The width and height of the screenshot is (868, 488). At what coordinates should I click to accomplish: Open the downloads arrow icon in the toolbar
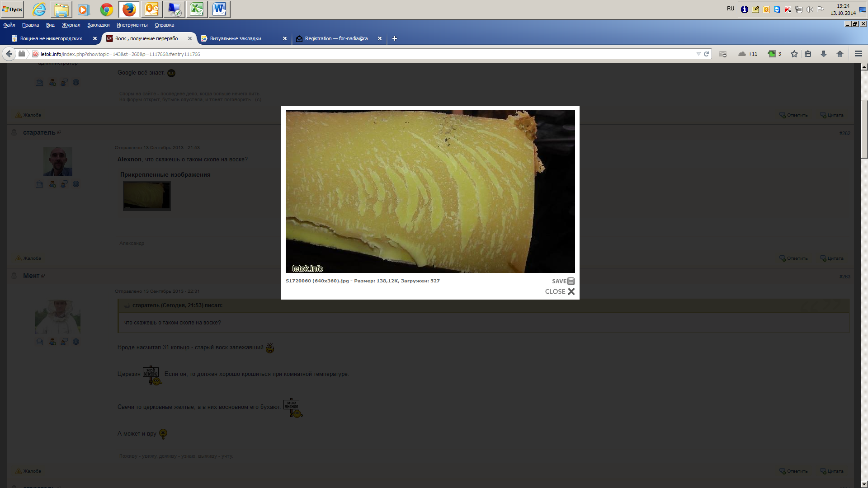824,54
